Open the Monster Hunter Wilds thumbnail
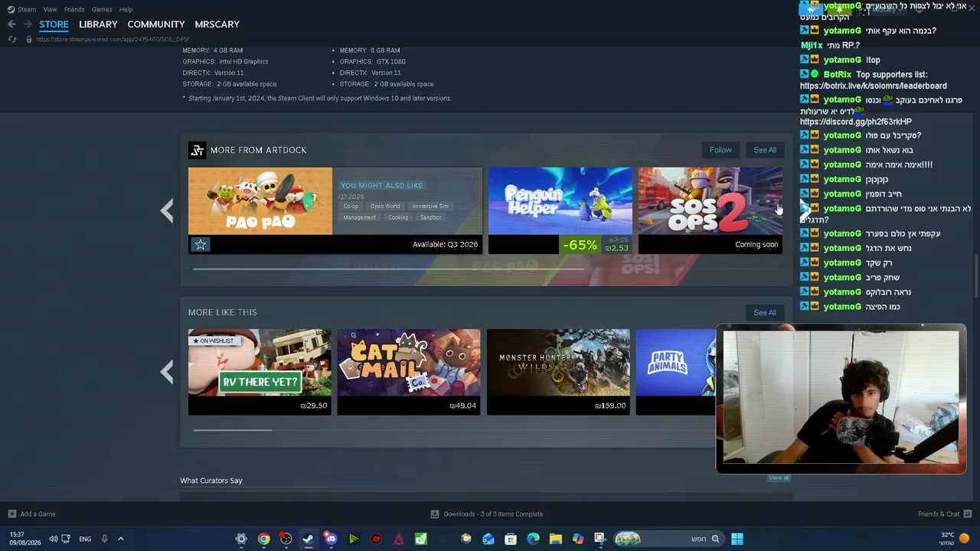This screenshot has width=980, height=551. click(x=558, y=363)
